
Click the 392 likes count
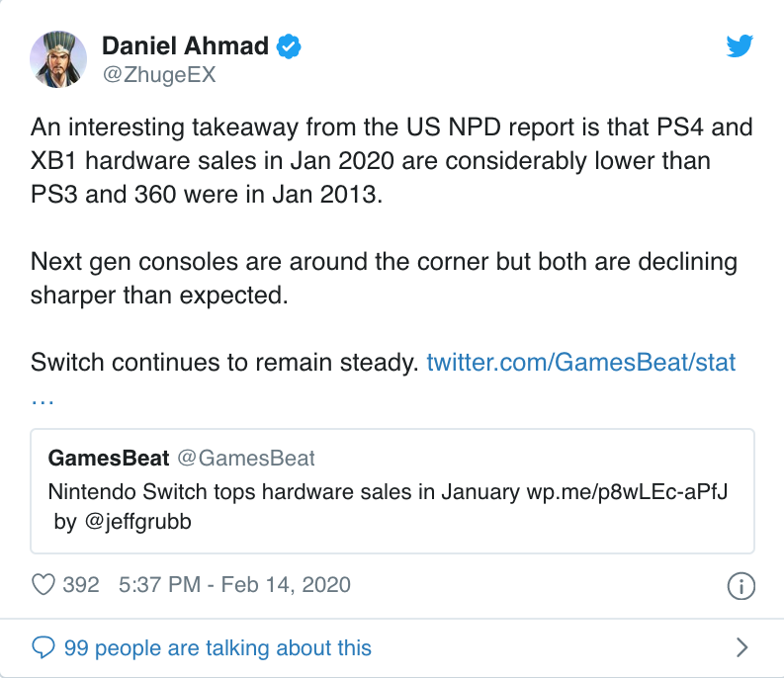click(x=80, y=585)
